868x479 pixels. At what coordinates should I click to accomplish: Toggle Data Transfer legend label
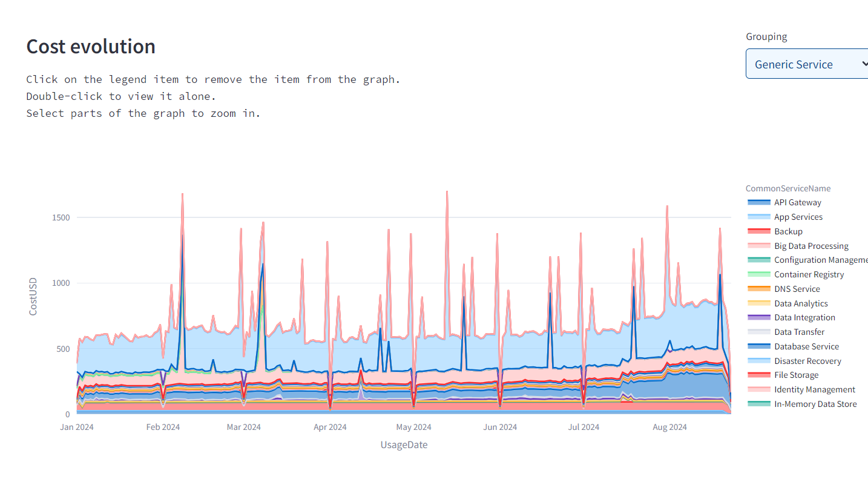click(798, 332)
